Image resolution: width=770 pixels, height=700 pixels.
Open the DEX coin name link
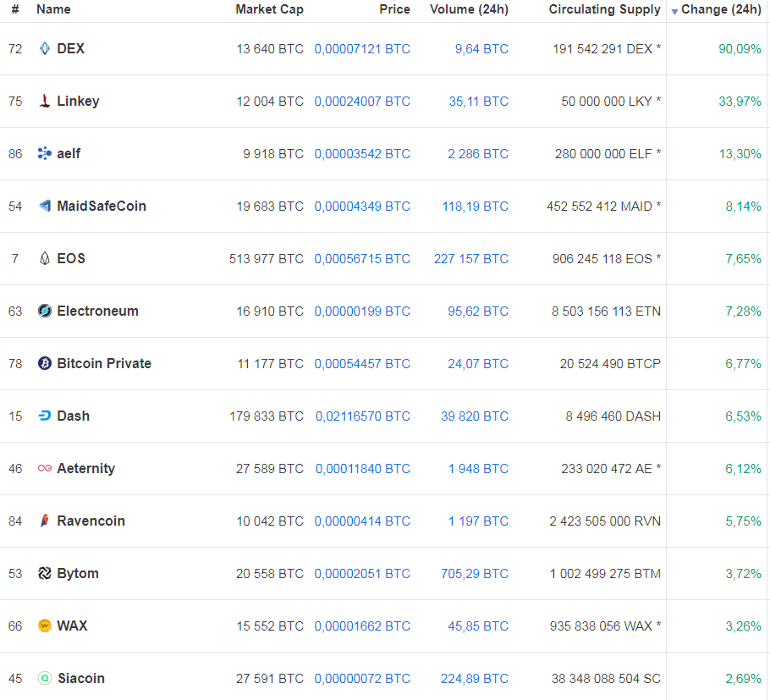(71, 48)
